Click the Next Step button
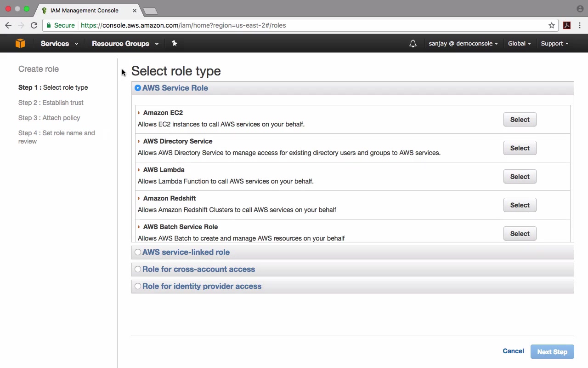Image resolution: width=588 pixels, height=368 pixels. (x=552, y=352)
